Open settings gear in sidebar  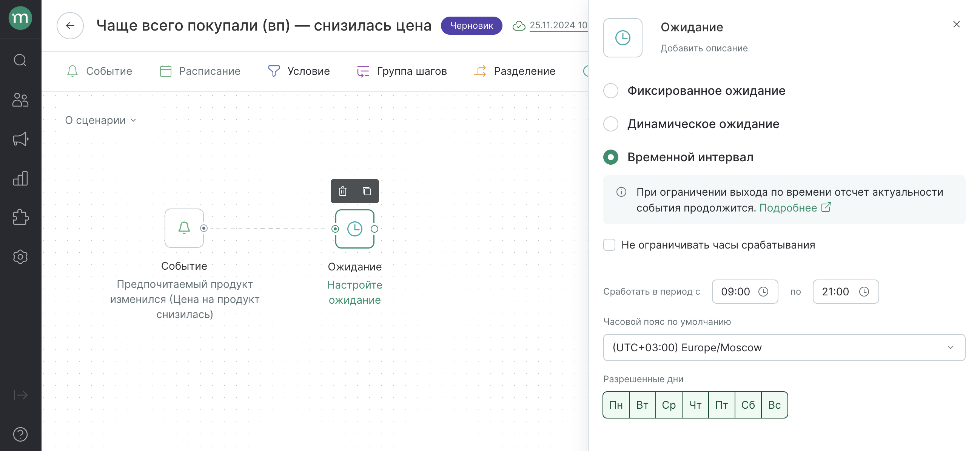pos(20,256)
